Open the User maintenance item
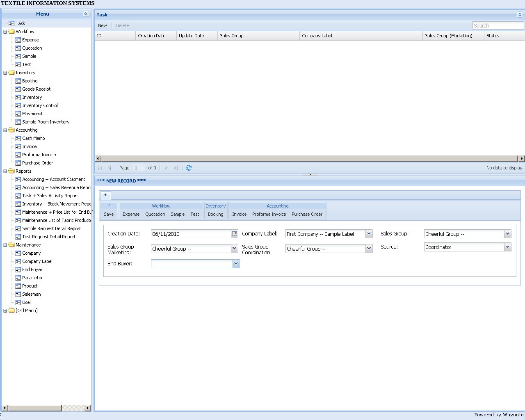Image resolution: width=525 pixels, height=420 pixels. tap(27, 302)
